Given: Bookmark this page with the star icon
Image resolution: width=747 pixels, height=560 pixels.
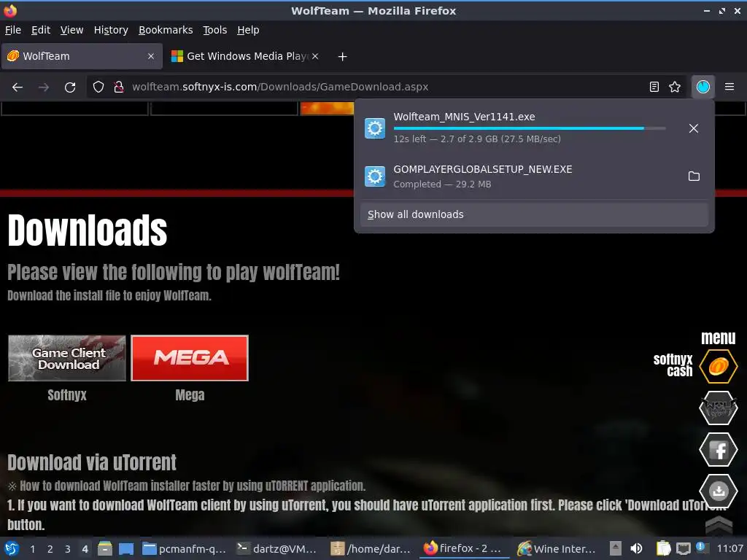Looking at the screenshot, I should tap(675, 87).
